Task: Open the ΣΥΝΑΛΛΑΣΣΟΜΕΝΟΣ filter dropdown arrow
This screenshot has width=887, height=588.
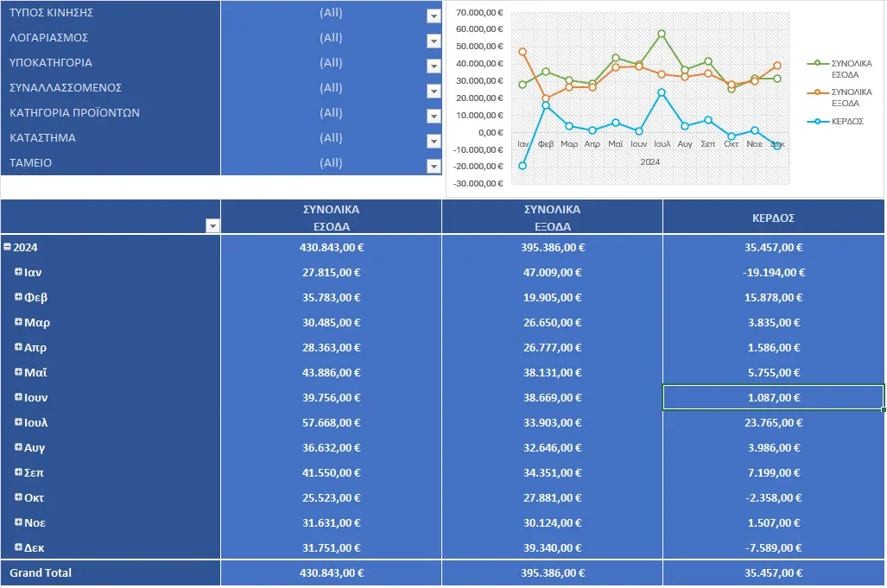Action: tap(434, 91)
